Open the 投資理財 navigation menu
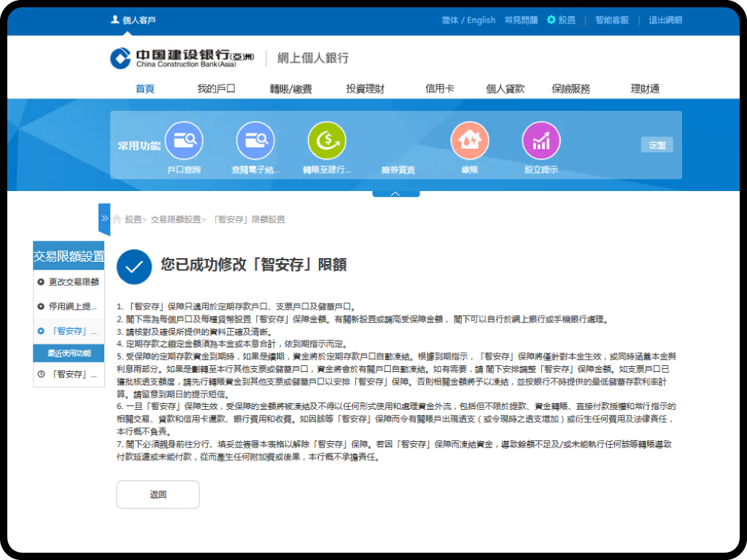 pos(365,89)
